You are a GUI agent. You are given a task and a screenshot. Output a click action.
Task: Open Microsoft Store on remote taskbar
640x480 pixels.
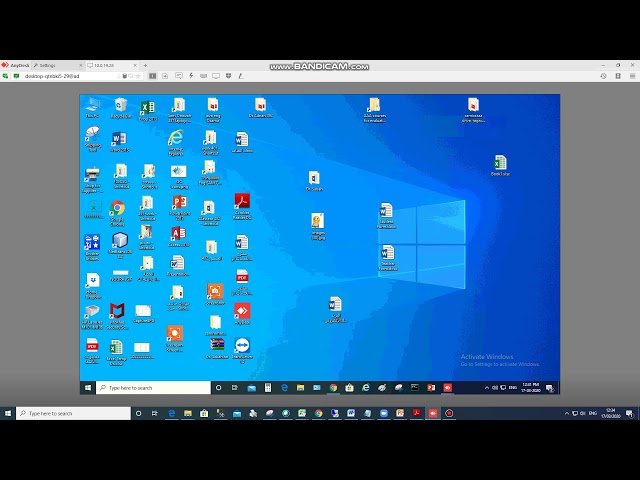pyautogui.click(x=349, y=388)
